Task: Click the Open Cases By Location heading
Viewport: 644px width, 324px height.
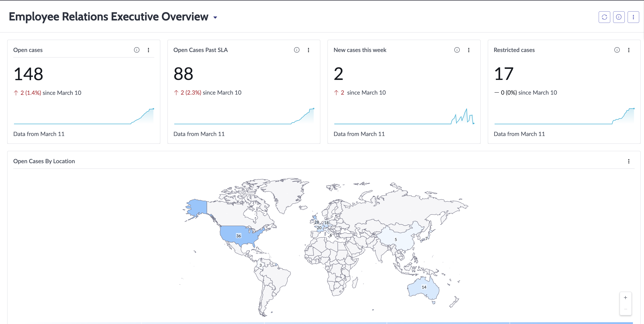Action: (x=44, y=161)
